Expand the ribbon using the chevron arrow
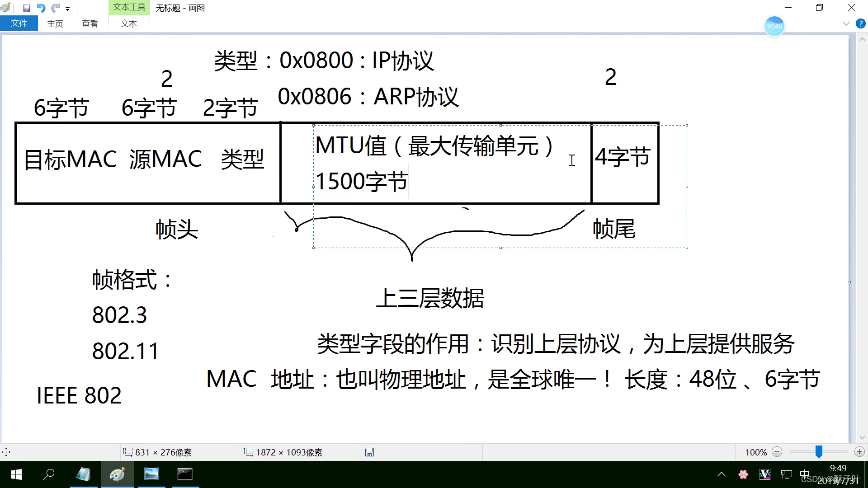The image size is (868, 488). pyautogui.click(x=846, y=23)
